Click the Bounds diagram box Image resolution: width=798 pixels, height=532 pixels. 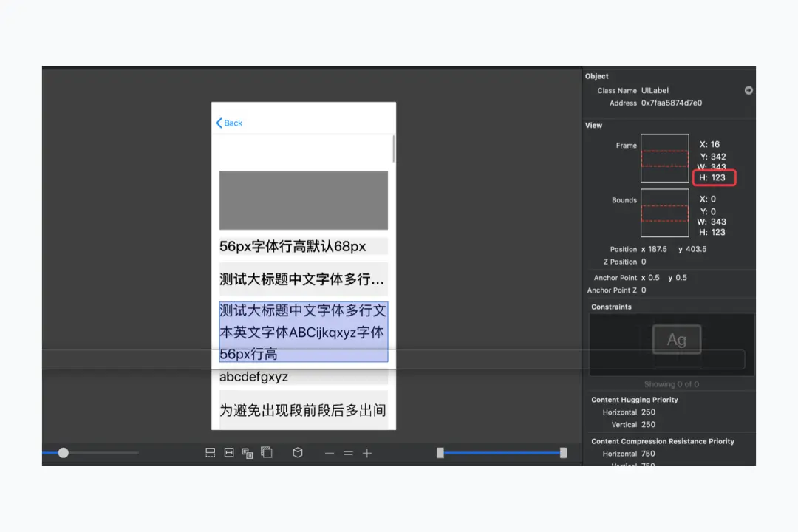(x=665, y=213)
